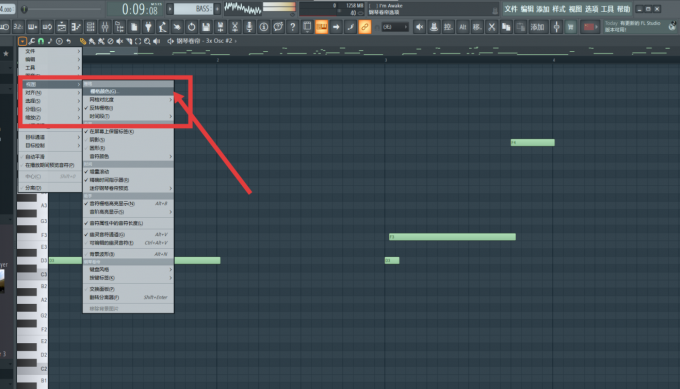Click 栅格颜色(G)... grid color entry
Viewport: 680px width, 389px height.
point(128,92)
